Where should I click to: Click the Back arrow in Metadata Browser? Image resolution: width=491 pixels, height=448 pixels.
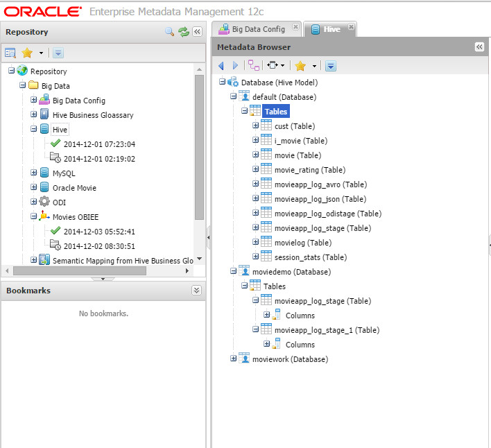(x=221, y=66)
